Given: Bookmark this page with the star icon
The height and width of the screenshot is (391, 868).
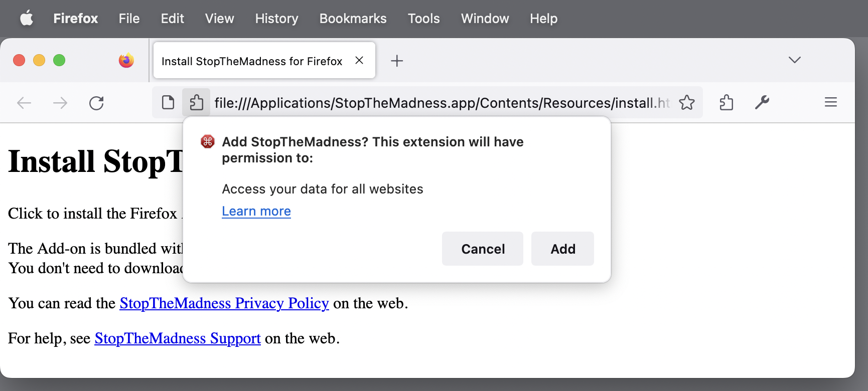Looking at the screenshot, I should [687, 103].
